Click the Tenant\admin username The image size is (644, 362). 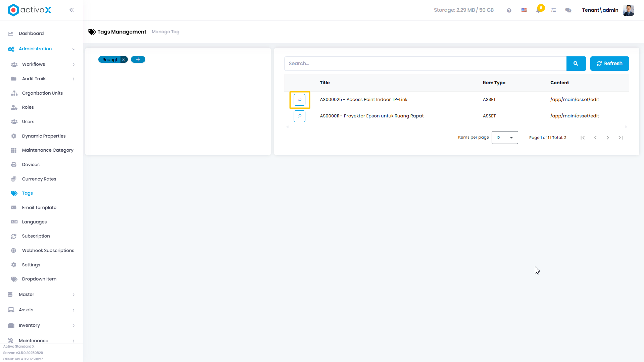pos(600,10)
